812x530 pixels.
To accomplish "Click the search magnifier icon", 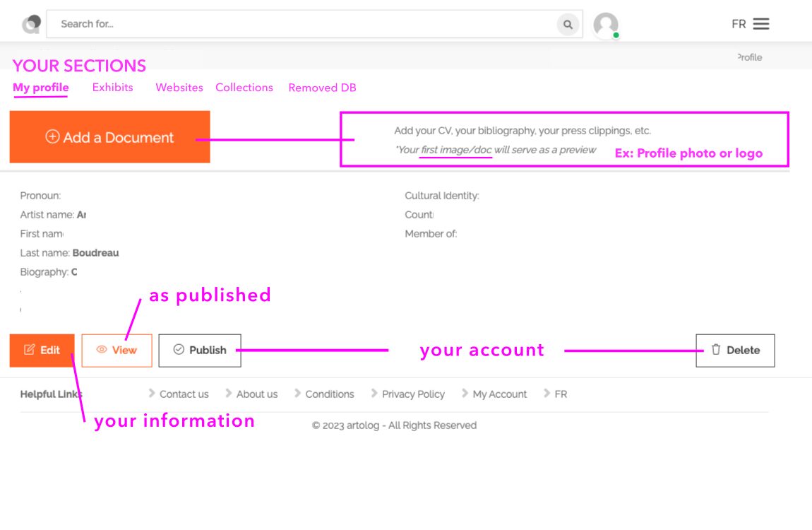I will (x=568, y=25).
